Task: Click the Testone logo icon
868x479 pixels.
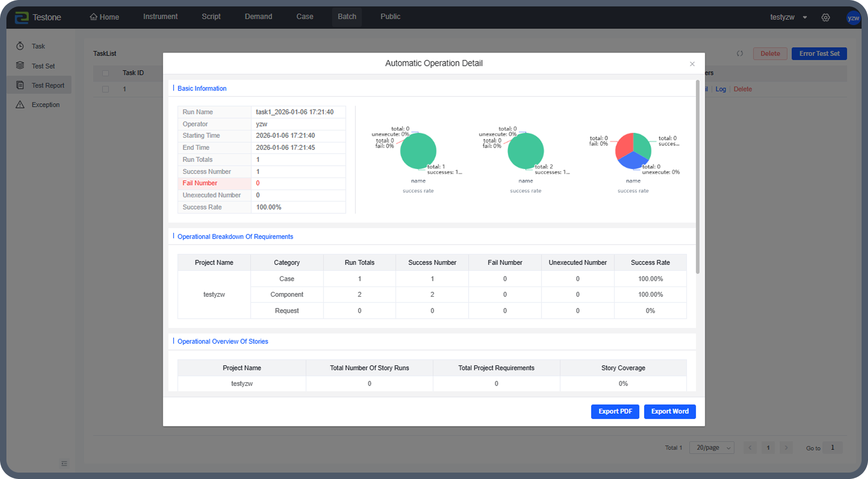Action: pos(21,17)
